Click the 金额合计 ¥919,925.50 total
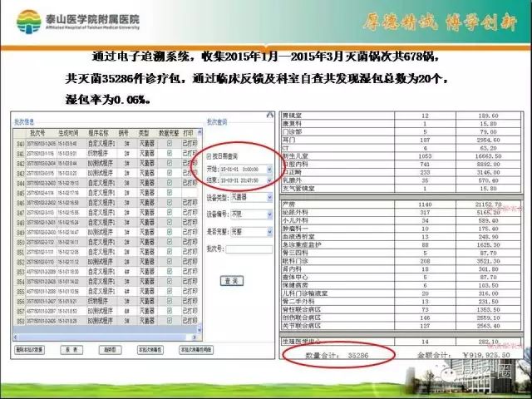Screen dimensions: 532x399 click(x=464, y=355)
